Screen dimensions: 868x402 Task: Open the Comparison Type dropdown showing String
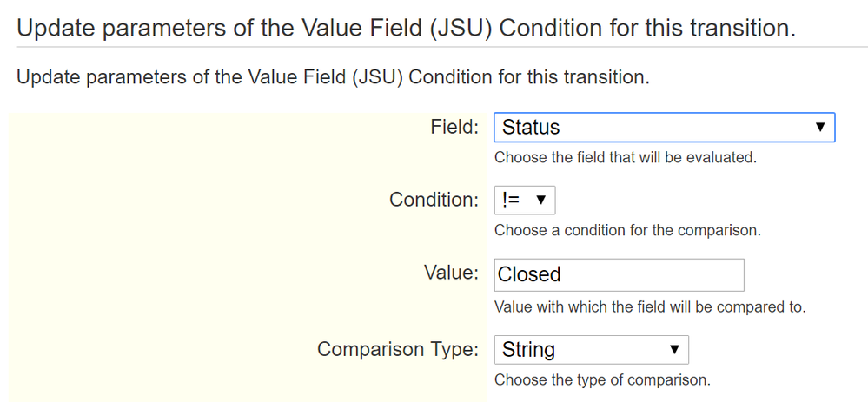591,350
